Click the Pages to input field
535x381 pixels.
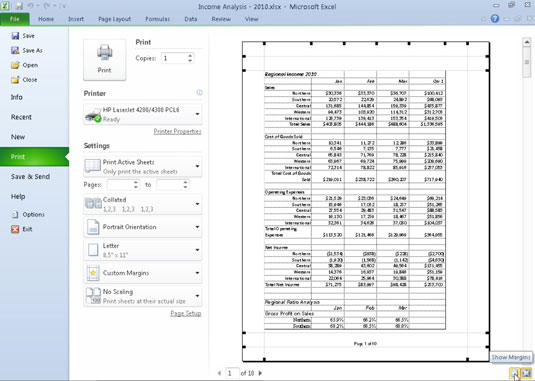tap(169, 185)
